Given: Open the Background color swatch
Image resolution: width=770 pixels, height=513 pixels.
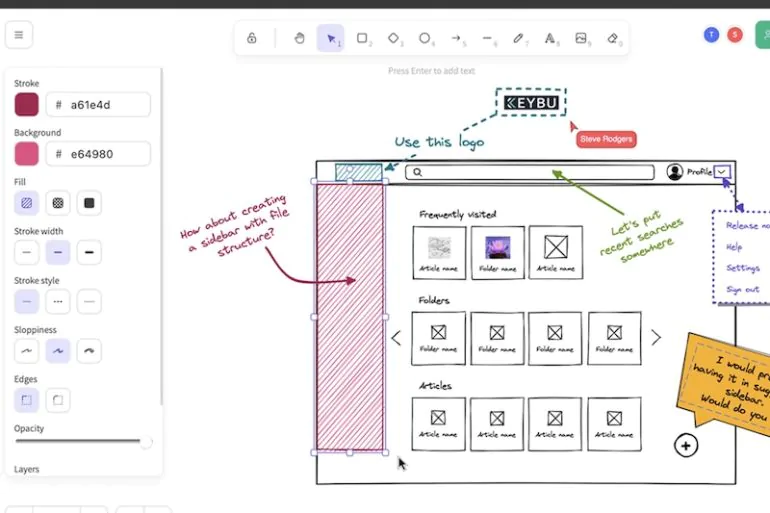Looking at the screenshot, I should [x=27, y=154].
